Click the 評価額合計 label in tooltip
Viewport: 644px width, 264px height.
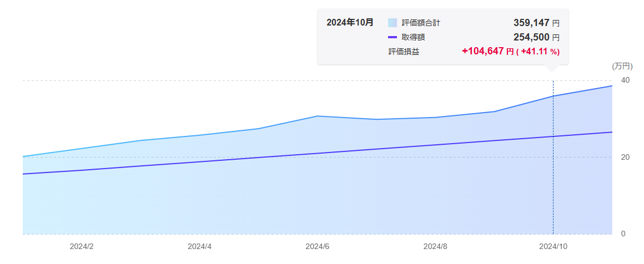click(421, 23)
